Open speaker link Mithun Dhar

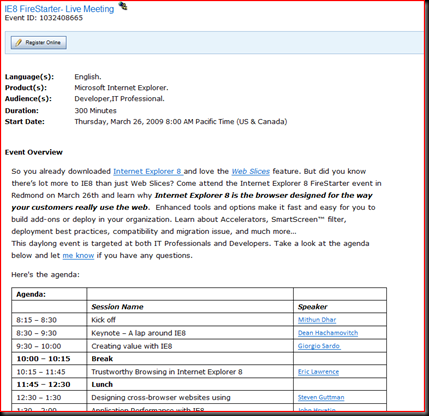pyautogui.click(x=317, y=320)
